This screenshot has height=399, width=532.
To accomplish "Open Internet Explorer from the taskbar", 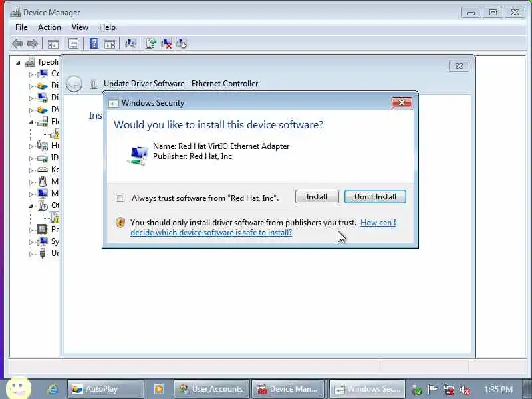I will (53, 389).
